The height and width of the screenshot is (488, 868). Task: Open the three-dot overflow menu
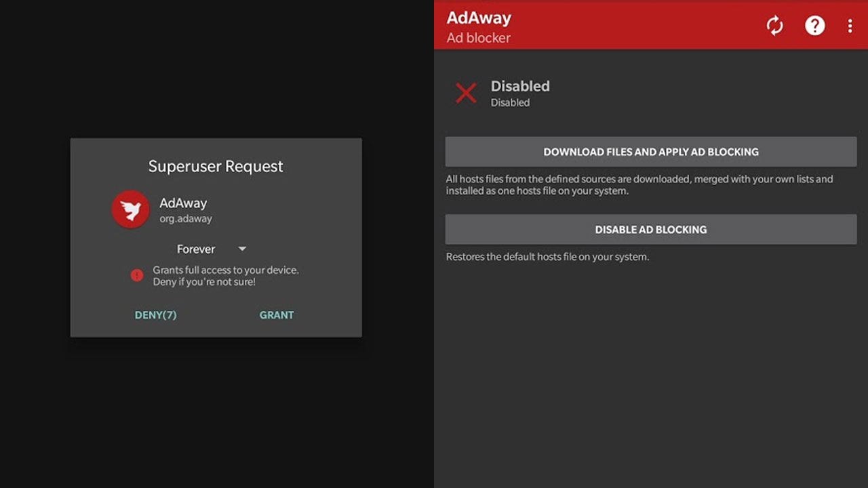click(850, 26)
